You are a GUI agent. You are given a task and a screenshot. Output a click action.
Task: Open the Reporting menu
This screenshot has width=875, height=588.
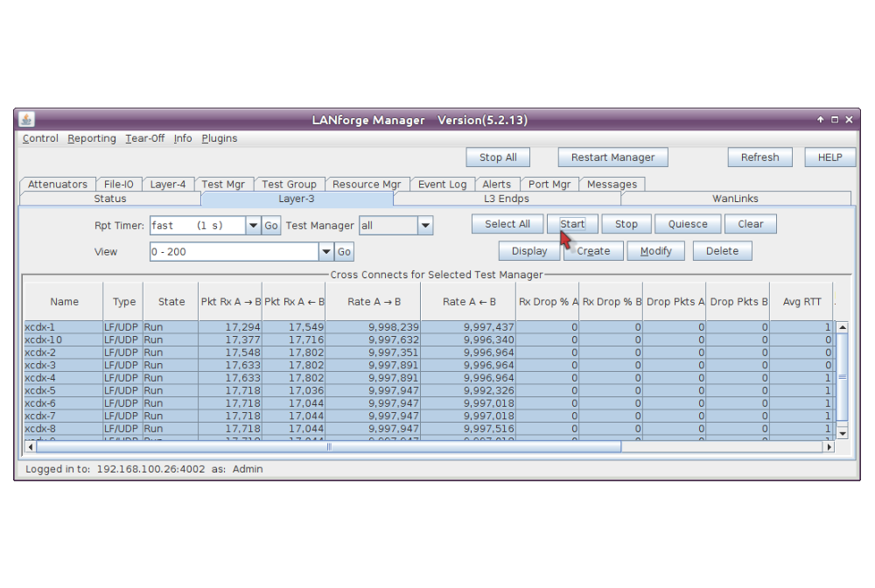[92, 138]
